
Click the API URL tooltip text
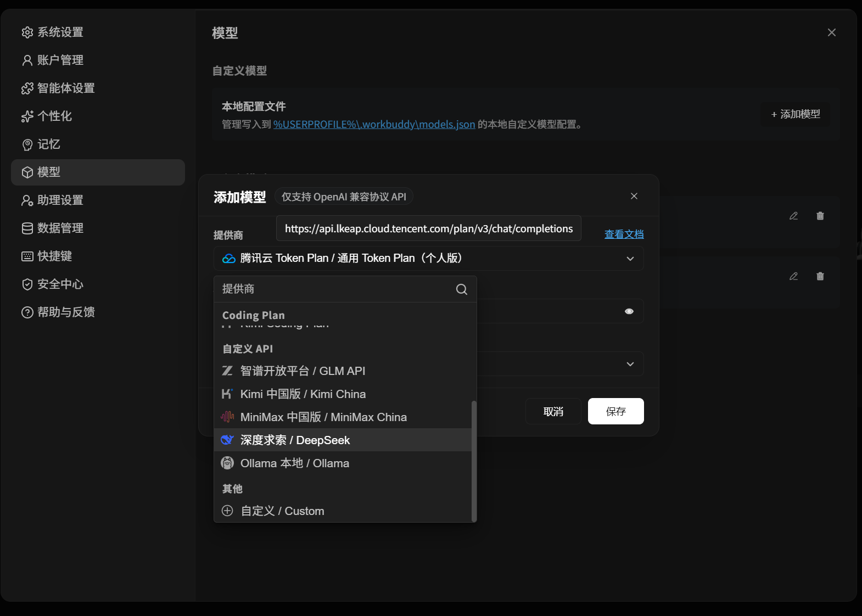coord(429,228)
